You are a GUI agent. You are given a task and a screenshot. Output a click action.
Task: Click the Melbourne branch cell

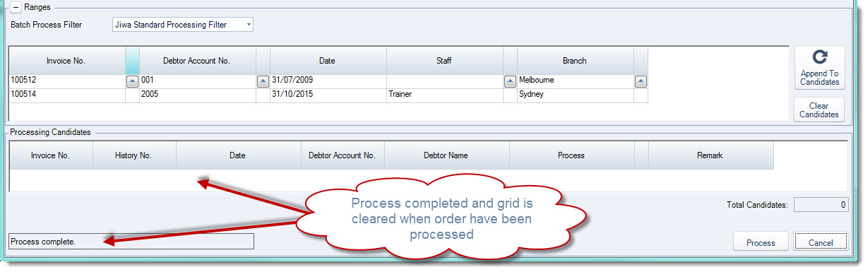coord(576,81)
